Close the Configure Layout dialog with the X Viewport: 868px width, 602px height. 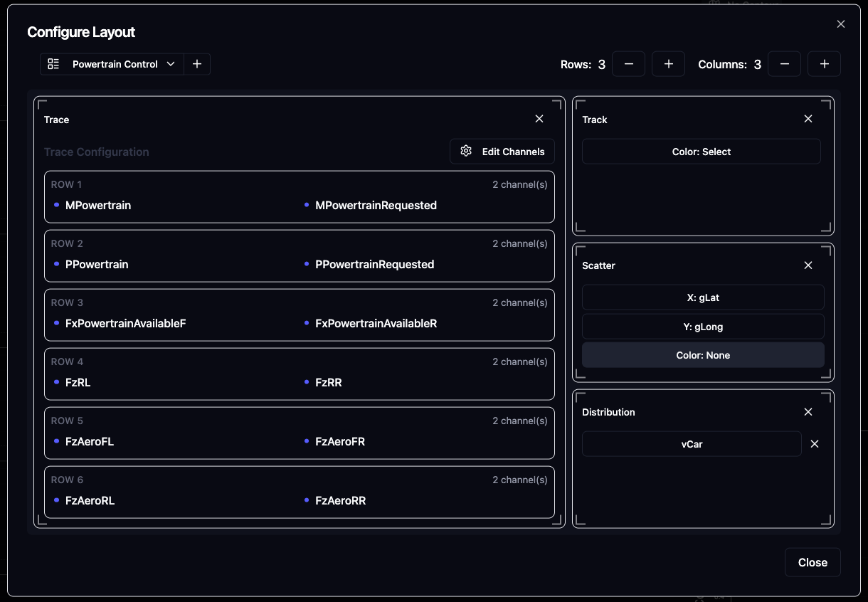point(841,24)
